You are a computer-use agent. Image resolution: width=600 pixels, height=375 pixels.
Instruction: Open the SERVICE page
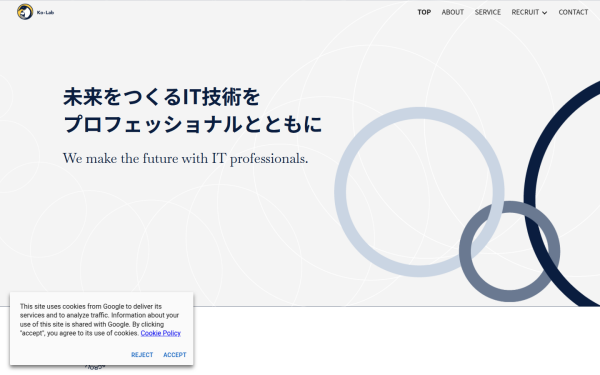[x=488, y=12]
